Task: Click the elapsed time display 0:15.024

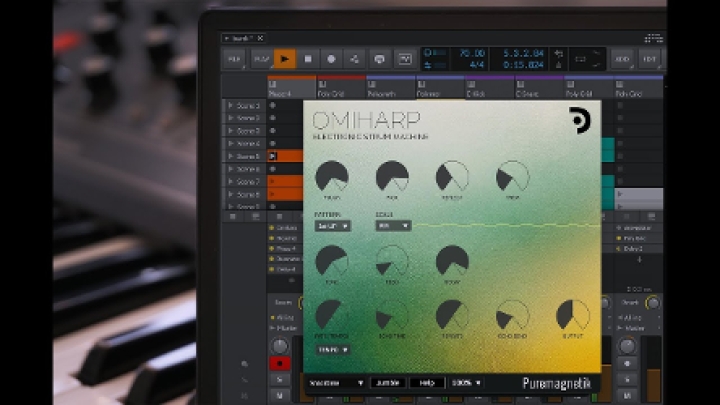Action: coord(523,65)
